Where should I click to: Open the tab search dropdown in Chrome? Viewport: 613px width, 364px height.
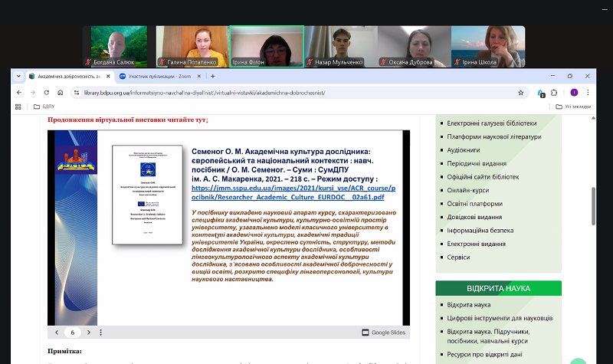pyautogui.click(x=19, y=76)
